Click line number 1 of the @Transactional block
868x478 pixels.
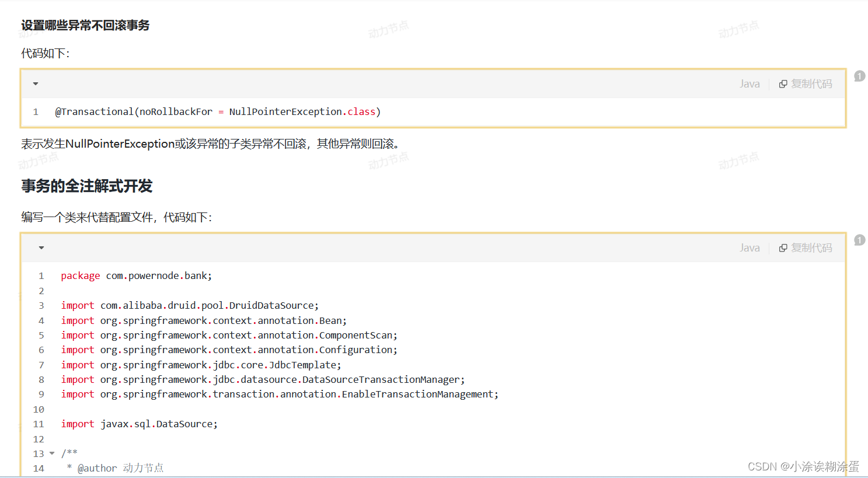coord(36,111)
